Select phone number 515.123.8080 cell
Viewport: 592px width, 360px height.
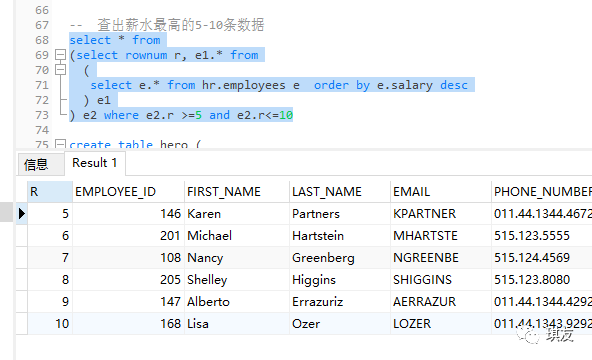pos(542,280)
